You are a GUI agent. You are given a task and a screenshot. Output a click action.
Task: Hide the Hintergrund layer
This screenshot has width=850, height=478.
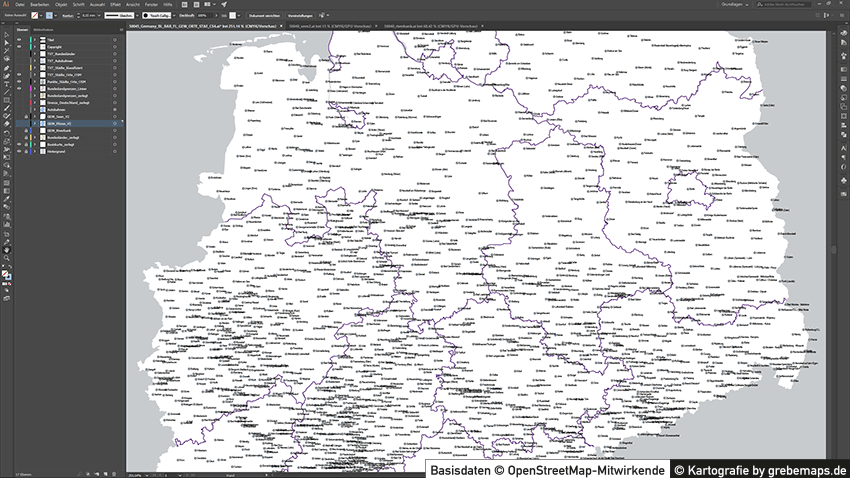pyautogui.click(x=19, y=151)
